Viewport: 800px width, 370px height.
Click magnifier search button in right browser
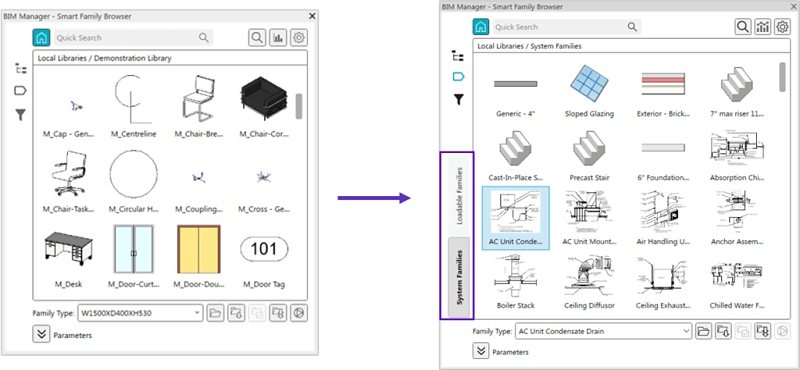(x=742, y=27)
